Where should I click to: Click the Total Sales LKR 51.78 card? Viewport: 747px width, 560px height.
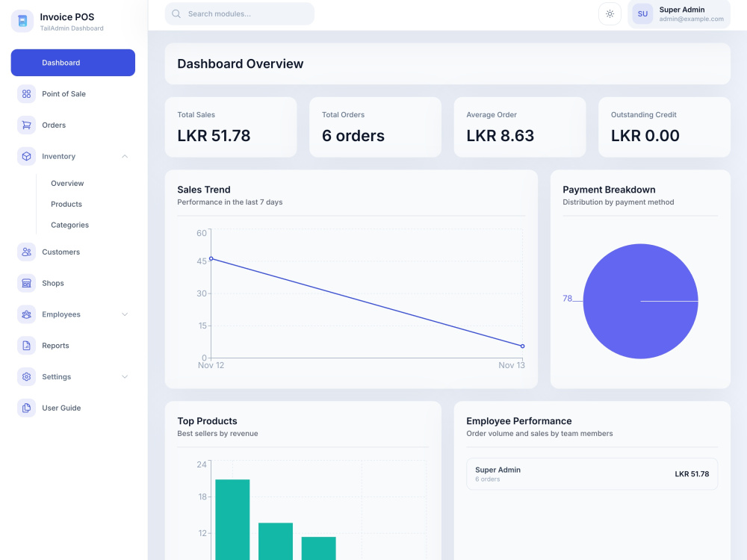[231, 127]
